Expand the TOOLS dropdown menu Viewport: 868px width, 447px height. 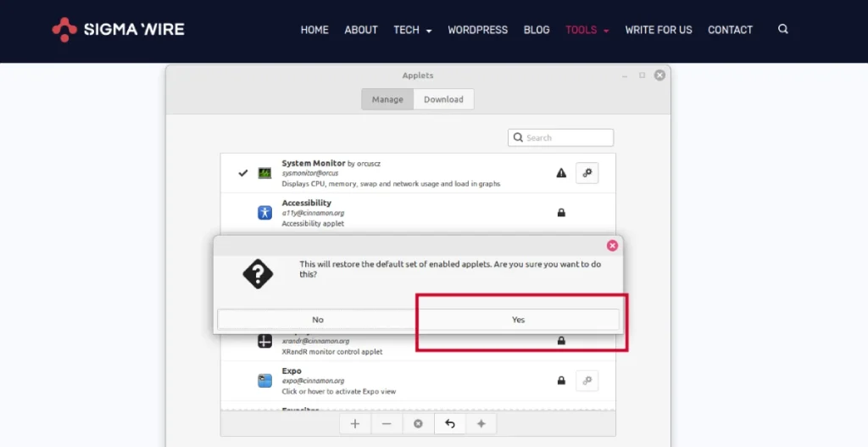tap(587, 30)
